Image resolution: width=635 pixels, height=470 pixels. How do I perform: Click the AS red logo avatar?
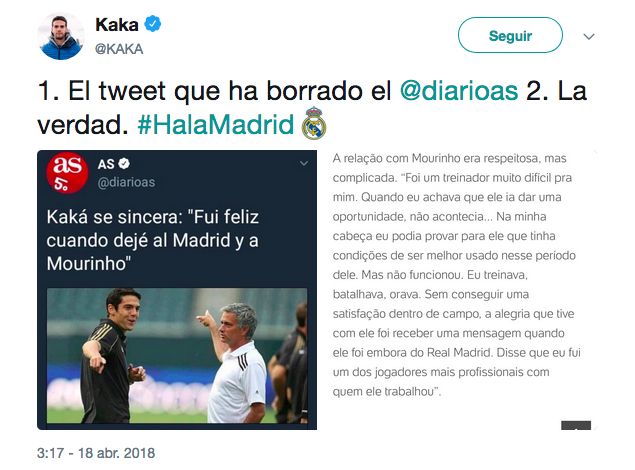67,172
